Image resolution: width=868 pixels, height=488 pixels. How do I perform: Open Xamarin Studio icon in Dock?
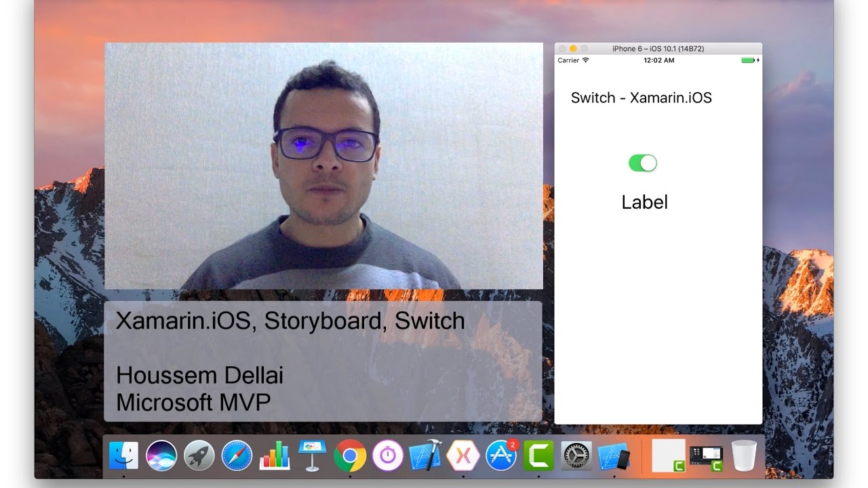pyautogui.click(x=463, y=455)
